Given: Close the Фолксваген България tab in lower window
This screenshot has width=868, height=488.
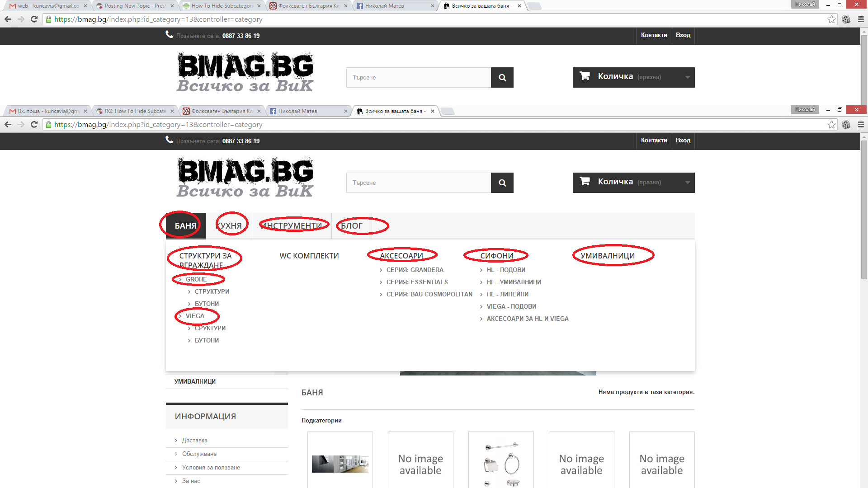Looking at the screenshot, I should click(x=259, y=111).
